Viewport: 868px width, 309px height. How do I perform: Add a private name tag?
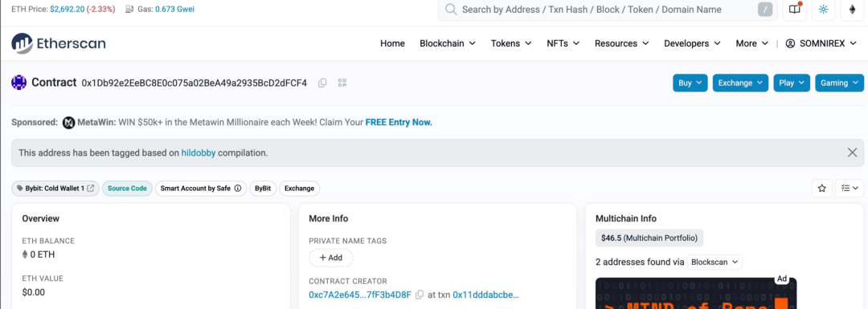(x=331, y=258)
